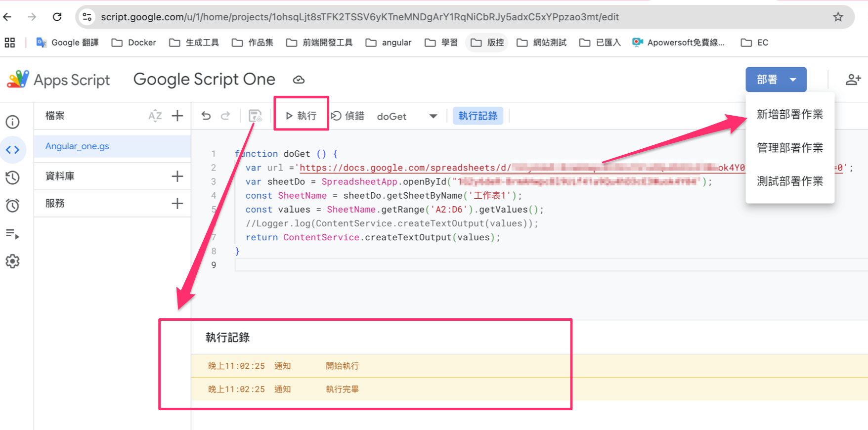Screen dimensions: 868x430
Task: Select the Editor code icon in sidebar
Action: pos(13,150)
